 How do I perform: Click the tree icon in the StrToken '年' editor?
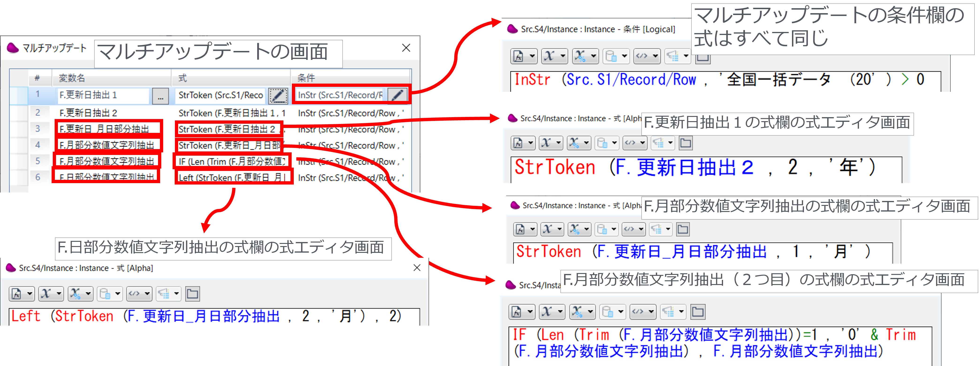[658, 143]
